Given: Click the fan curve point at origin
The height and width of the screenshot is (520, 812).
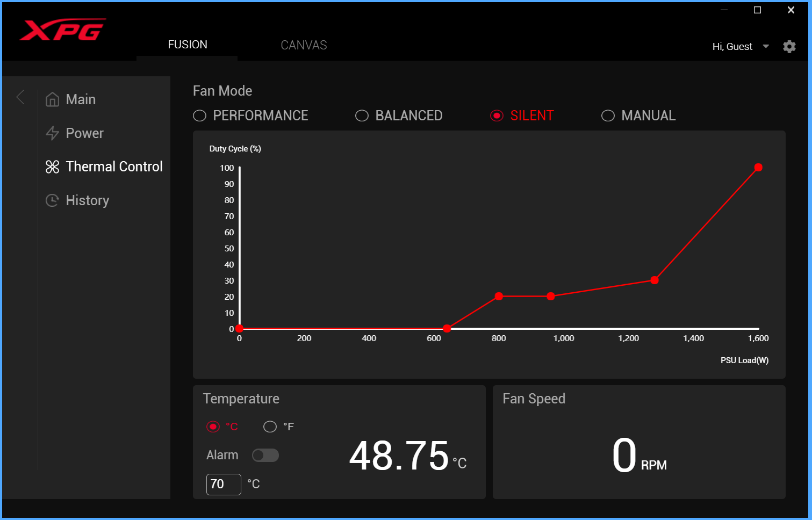Looking at the screenshot, I should pyautogui.click(x=240, y=328).
